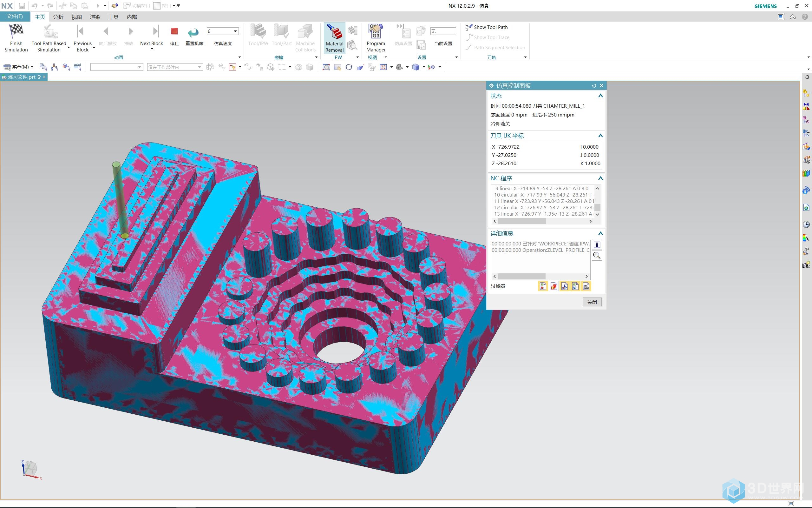Toggle the green/blue dots filter icon
This screenshot has height=508, width=812.
(x=575, y=286)
